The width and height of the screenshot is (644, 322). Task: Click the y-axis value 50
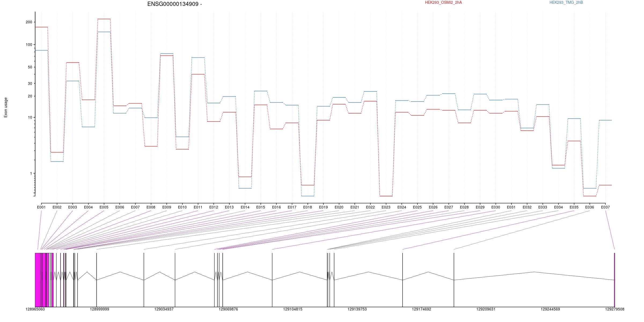(x=30, y=67)
